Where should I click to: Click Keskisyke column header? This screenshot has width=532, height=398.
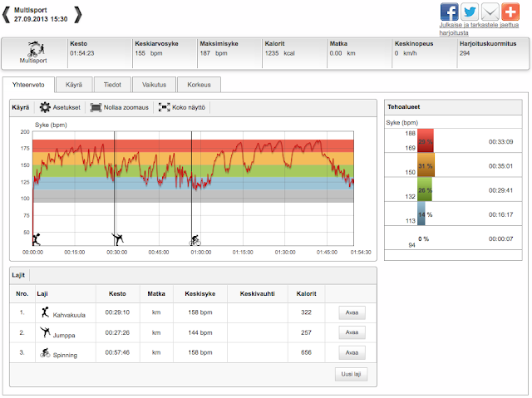[200, 293]
